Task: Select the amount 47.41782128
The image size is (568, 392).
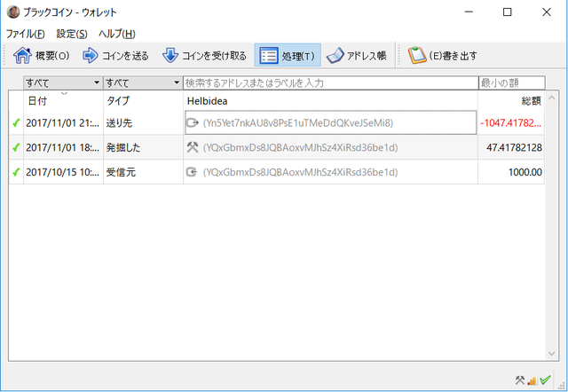Action: click(514, 148)
